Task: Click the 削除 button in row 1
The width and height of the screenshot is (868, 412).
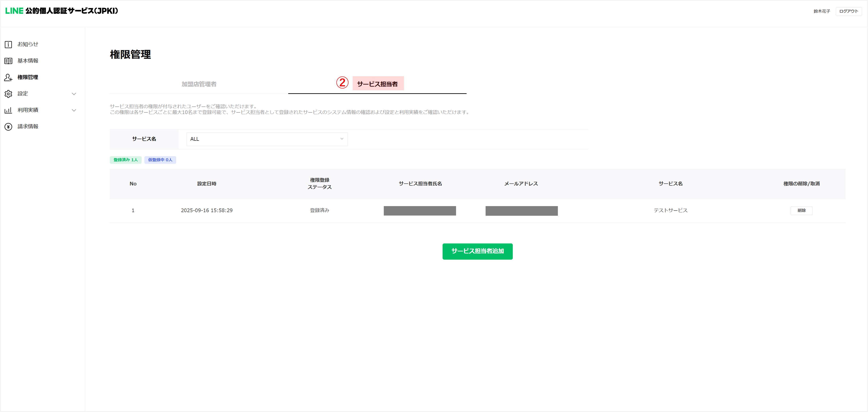Action: pyautogui.click(x=801, y=211)
